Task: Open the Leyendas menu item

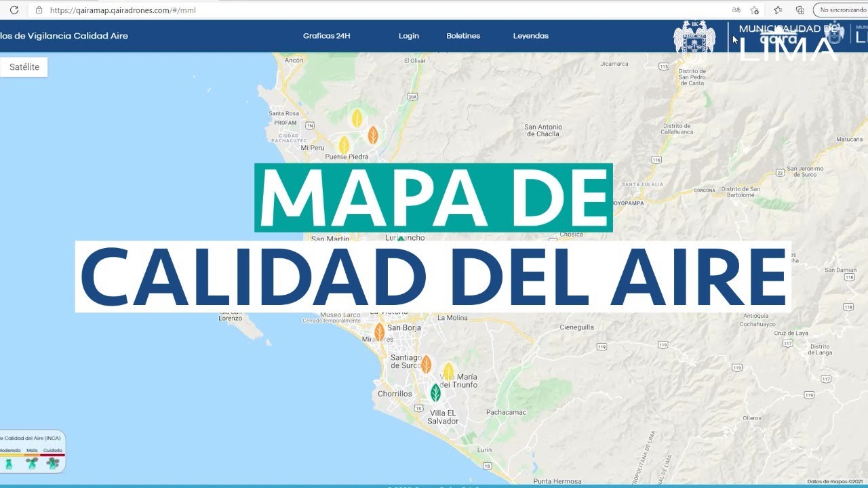Action: click(531, 36)
